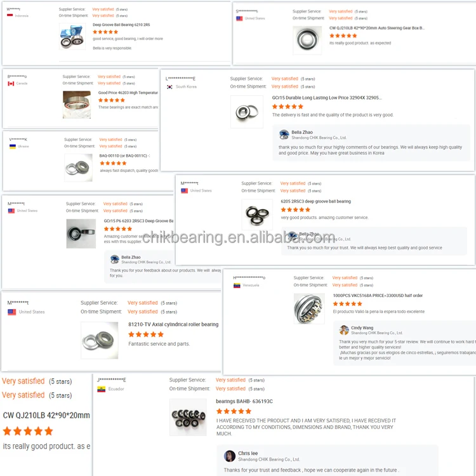Open the 6205 2RSC3 bearing product image
Screen dimensions: 476x476
pos(257,215)
